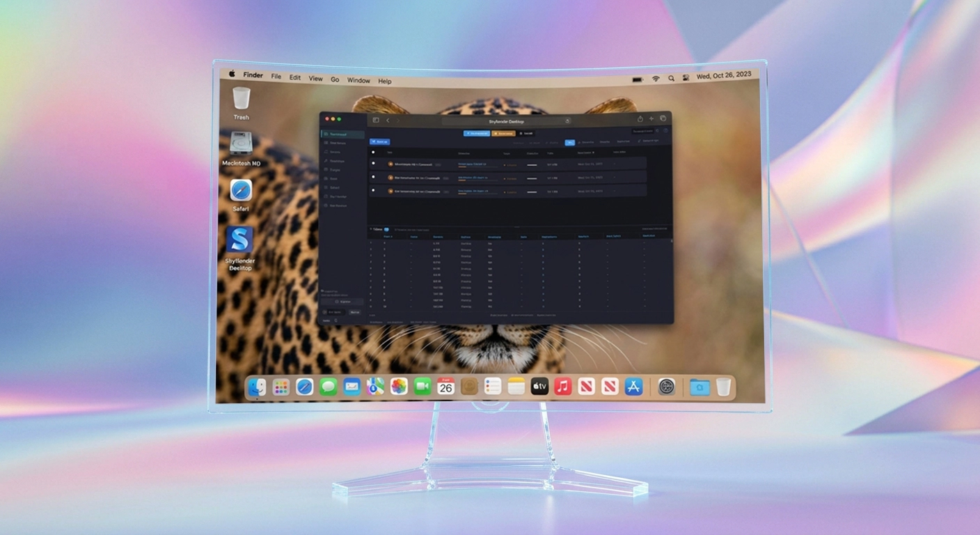Select the blue S app icon on the desktop
The image size is (980, 535).
click(239, 240)
